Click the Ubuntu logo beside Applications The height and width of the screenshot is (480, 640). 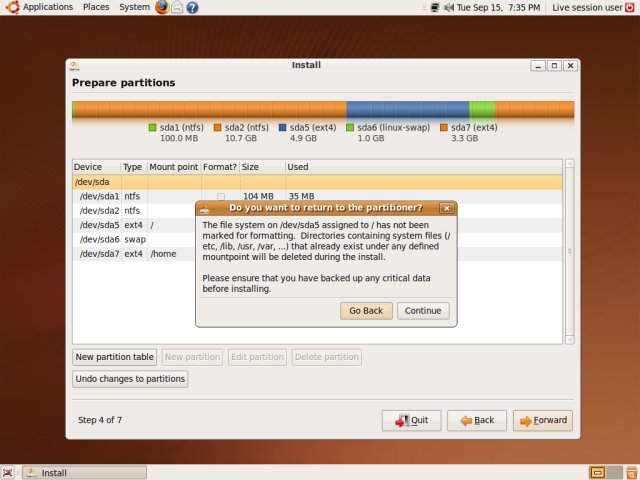(x=12, y=7)
